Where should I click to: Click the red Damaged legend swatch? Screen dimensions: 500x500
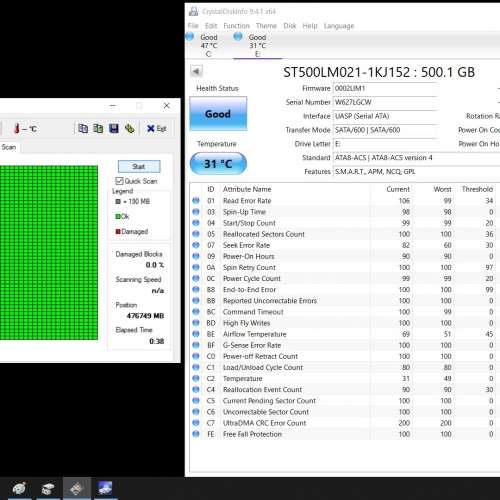click(118, 231)
